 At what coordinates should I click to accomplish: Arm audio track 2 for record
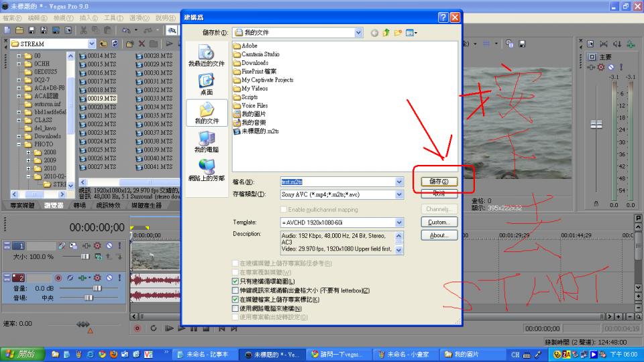58,278
